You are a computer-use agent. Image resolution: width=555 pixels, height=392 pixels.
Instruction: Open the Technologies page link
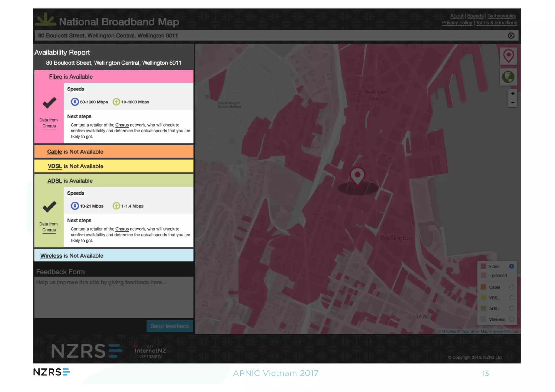tap(501, 16)
